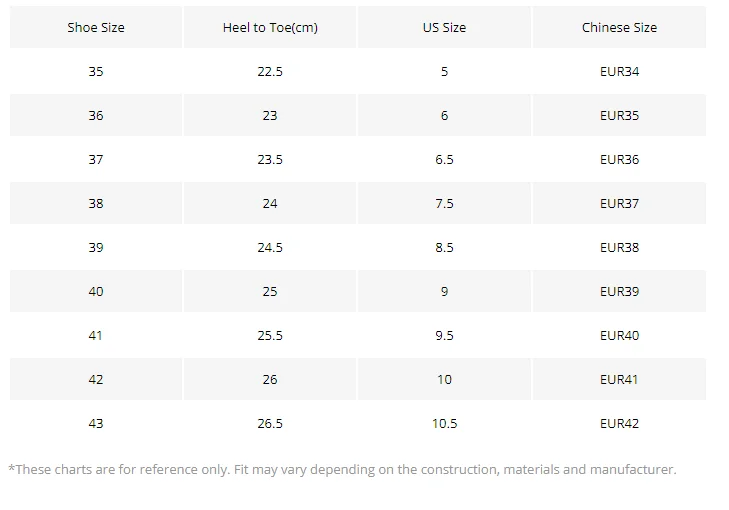Screen dimensions: 729x510
Task: Select the 24.5 cm measurement cell
Action: coord(270,247)
